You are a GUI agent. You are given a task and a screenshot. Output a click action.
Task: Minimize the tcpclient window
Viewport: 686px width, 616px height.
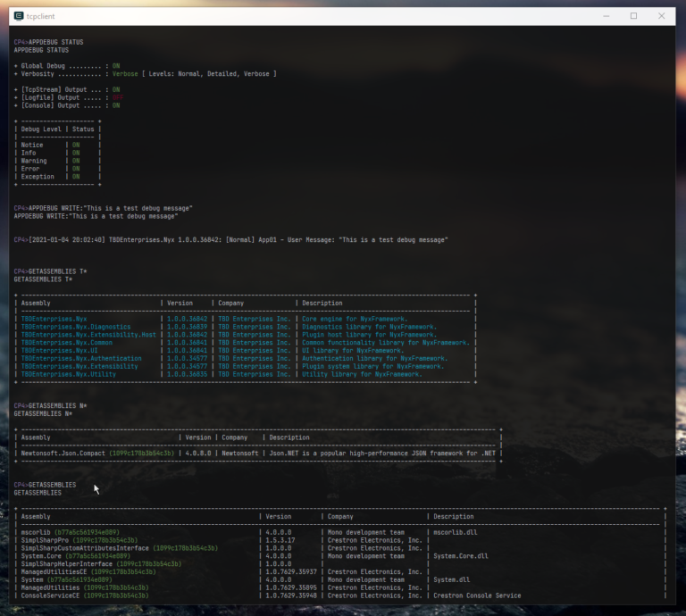(607, 15)
